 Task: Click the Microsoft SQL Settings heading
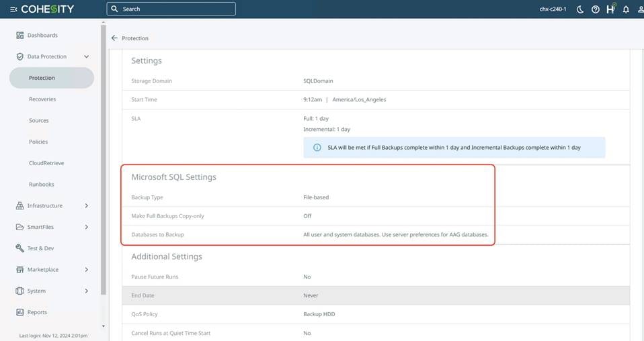pyautogui.click(x=173, y=177)
